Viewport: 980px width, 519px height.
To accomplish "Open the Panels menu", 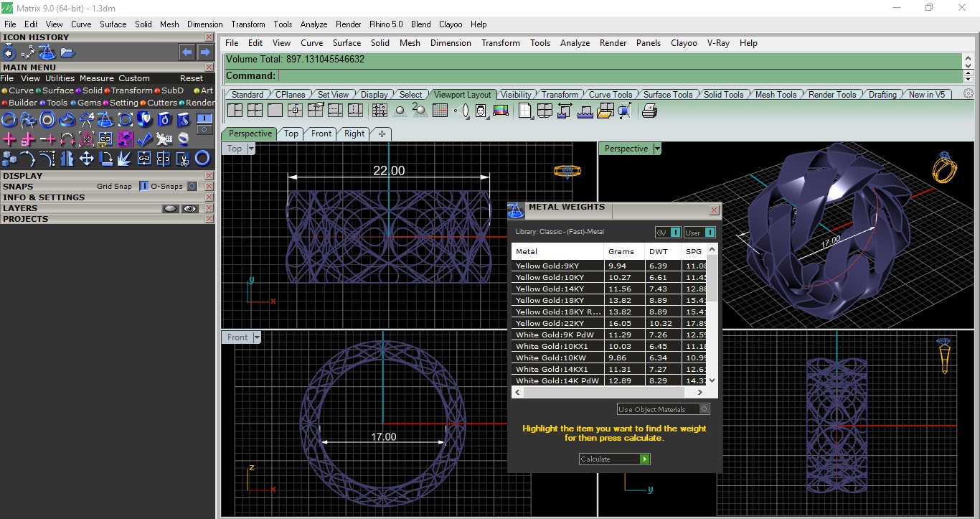I will (649, 43).
